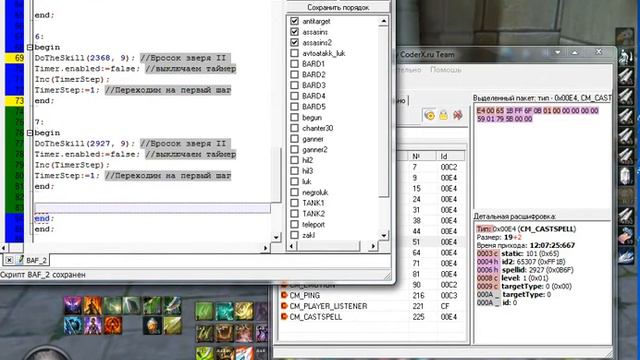640x360 pixels.
Task: Select the CM_CASTSPELL packet row numbered 225
Action: point(372,317)
